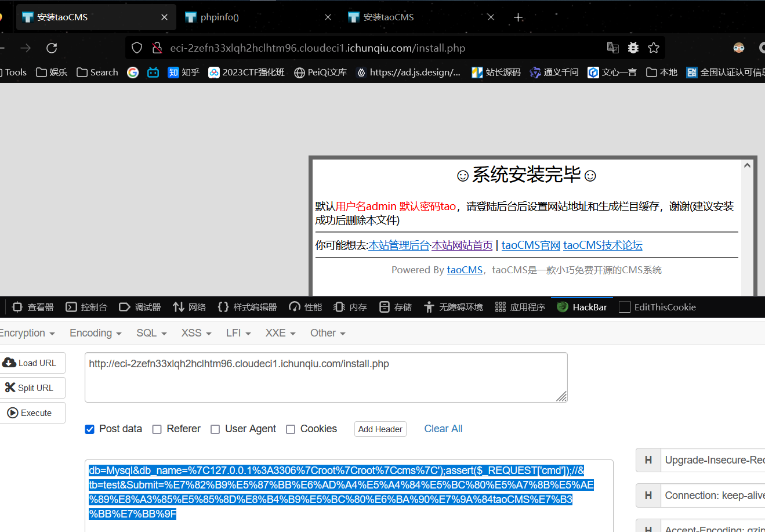Uncheck the Post data checkbox
765x532 pixels.
click(x=90, y=429)
